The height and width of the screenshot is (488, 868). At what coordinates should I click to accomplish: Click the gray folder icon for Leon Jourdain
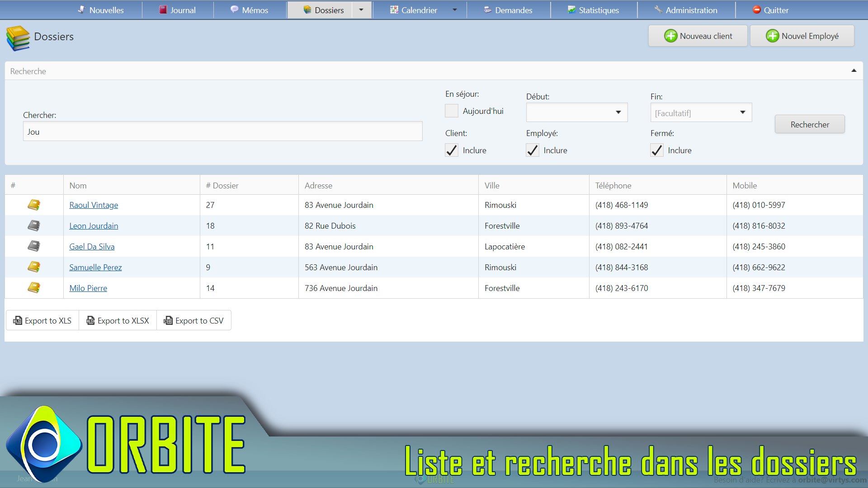click(34, 225)
